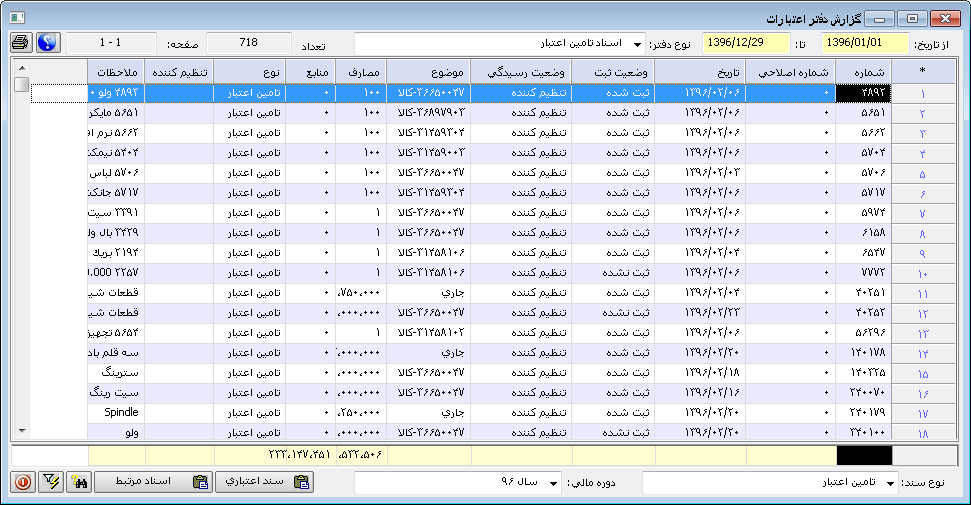Sort by the تنظیم کننده column header
This screenshot has width=971, height=505.
(179, 72)
